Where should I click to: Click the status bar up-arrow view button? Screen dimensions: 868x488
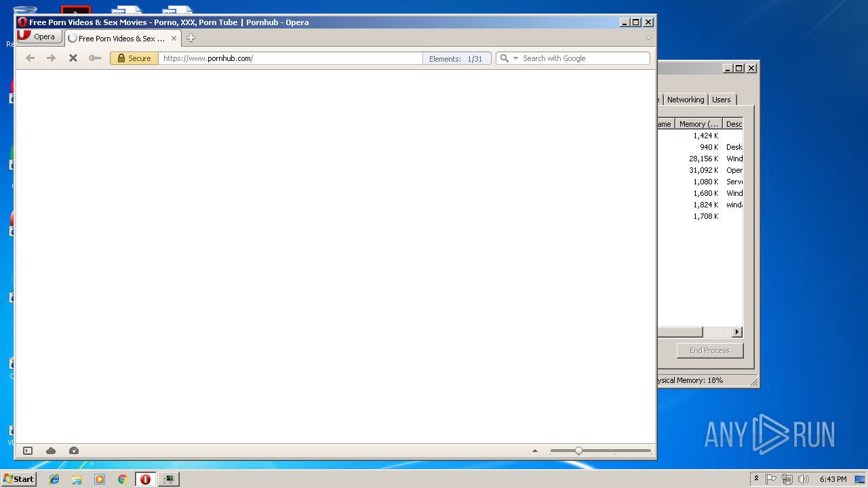[x=534, y=451]
